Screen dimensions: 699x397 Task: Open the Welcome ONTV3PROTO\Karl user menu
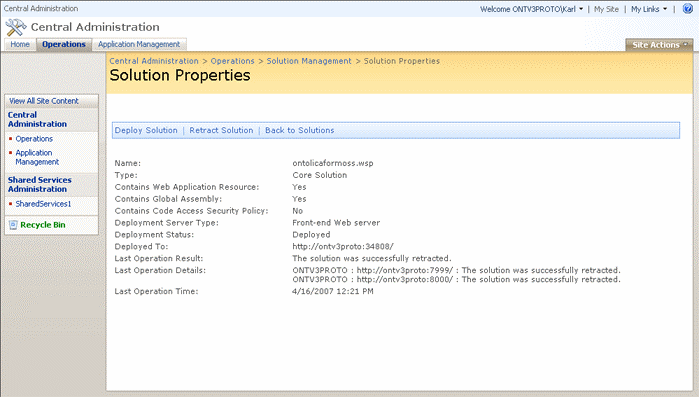531,9
